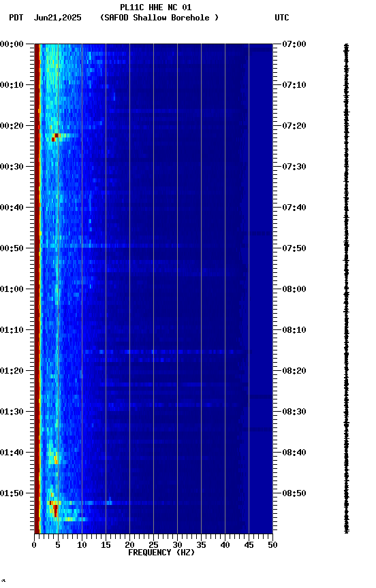Click the broadband streak near 08:15 UTC
The image size is (376, 588).
167,352
